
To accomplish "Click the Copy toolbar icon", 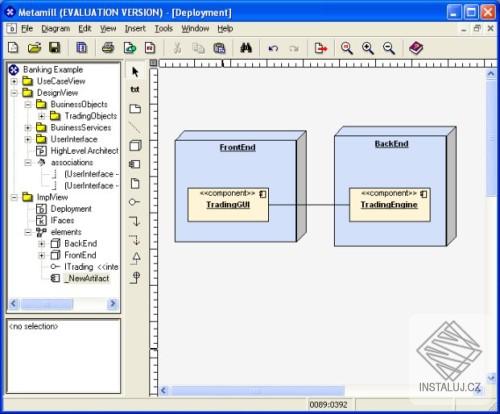I will (x=198, y=48).
